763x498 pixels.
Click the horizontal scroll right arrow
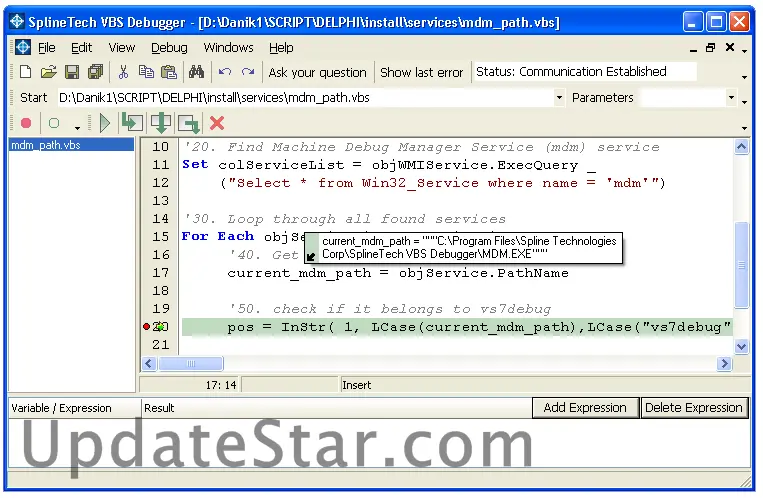[724, 363]
